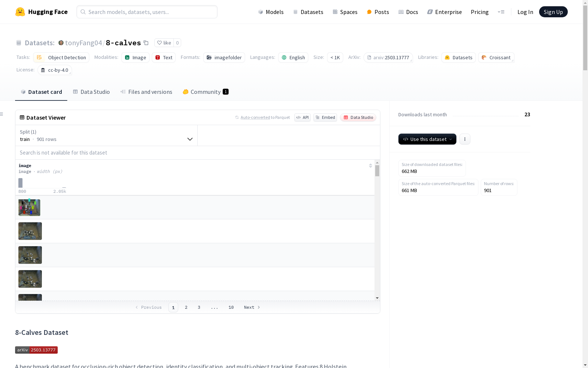Copy the dataset name 8-calves
588x368 pixels.
click(146, 43)
